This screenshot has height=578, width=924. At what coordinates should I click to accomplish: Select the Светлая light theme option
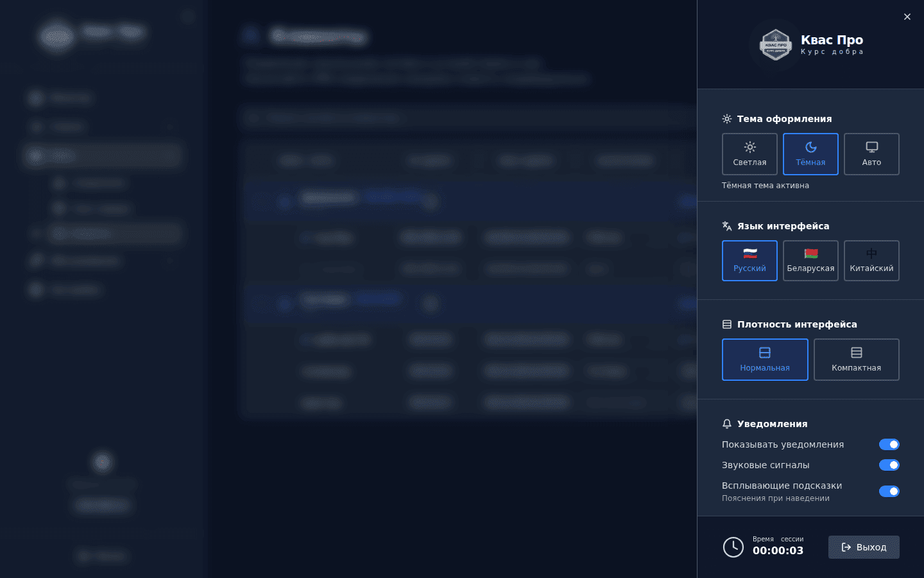point(749,154)
